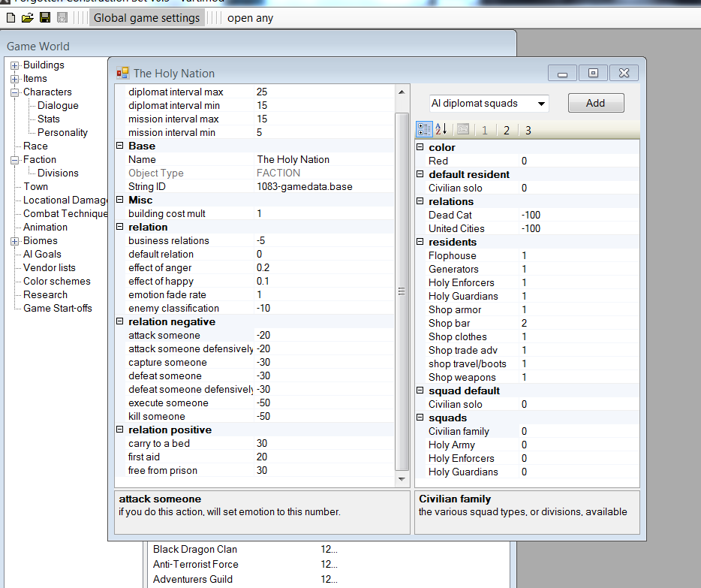Collapse the relation negative category
The height and width of the screenshot is (588, 701).
pos(120,321)
